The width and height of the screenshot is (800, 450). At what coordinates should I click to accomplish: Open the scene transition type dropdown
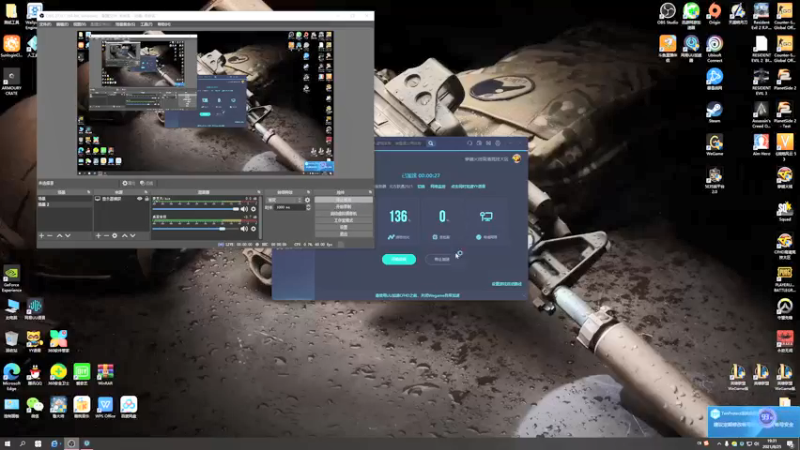pyautogui.click(x=285, y=200)
